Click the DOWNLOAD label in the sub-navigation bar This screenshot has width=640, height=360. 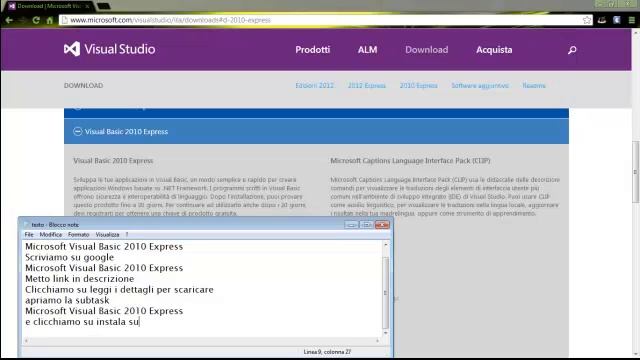tap(83, 85)
